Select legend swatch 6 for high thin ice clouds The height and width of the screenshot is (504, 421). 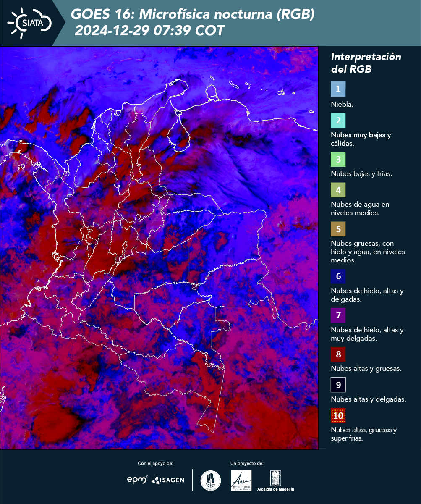coord(338,277)
